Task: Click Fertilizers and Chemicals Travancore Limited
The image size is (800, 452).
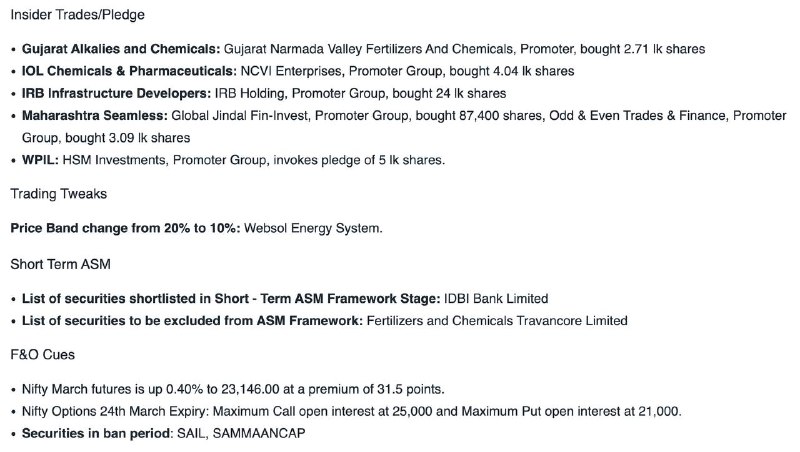Action: click(497, 321)
